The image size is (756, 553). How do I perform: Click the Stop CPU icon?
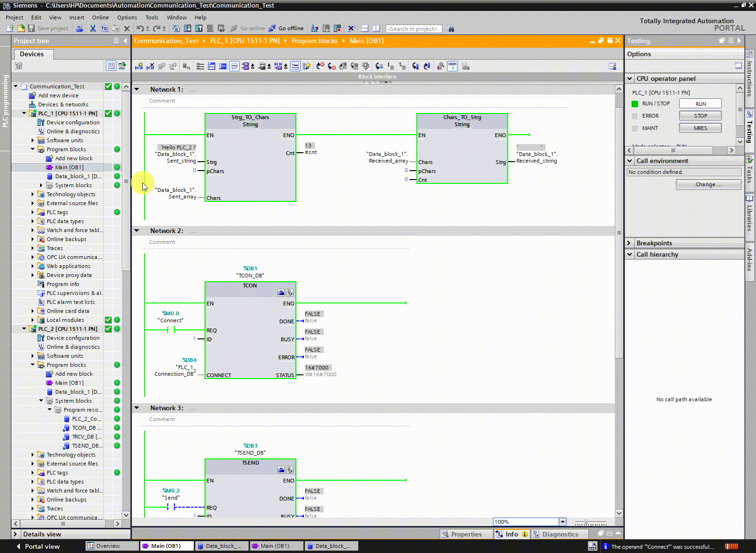tap(337, 28)
